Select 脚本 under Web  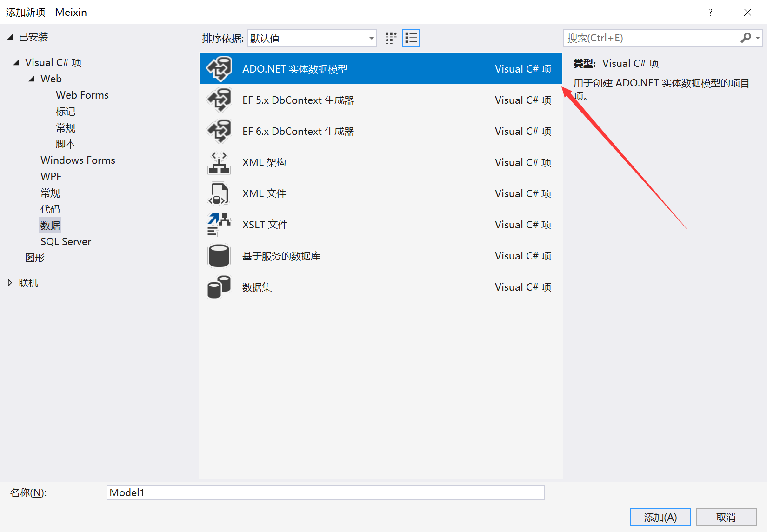tap(66, 144)
